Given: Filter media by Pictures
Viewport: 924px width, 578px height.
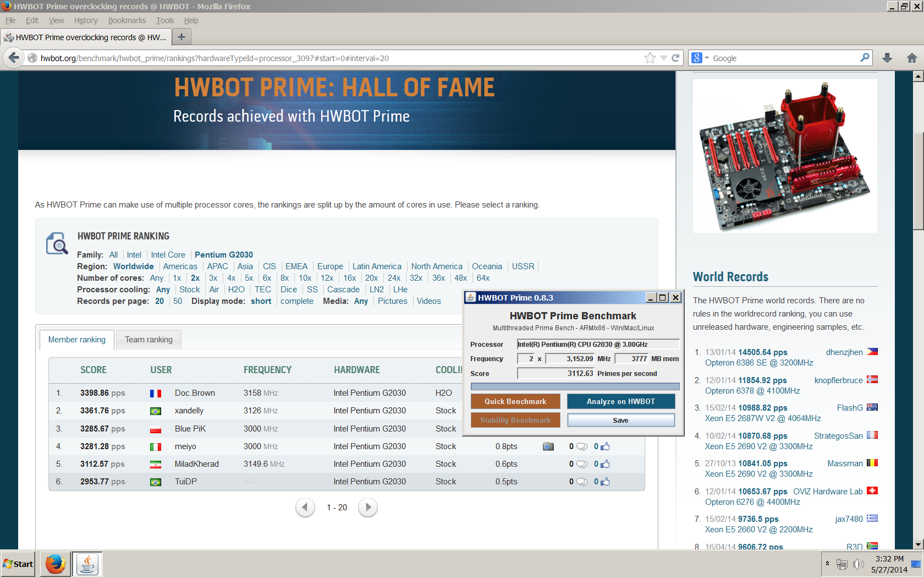Looking at the screenshot, I should (x=393, y=301).
